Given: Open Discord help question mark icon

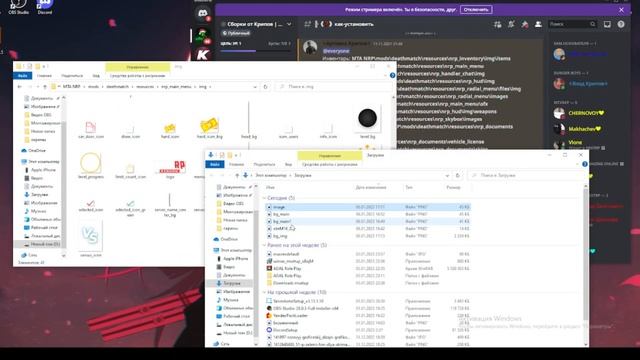Looking at the screenshot, I should coord(621,24).
